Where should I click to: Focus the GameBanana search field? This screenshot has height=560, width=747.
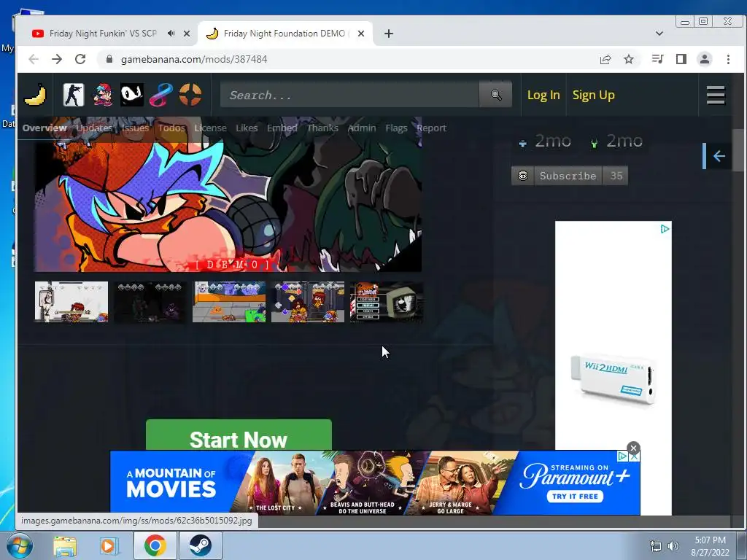(349, 95)
